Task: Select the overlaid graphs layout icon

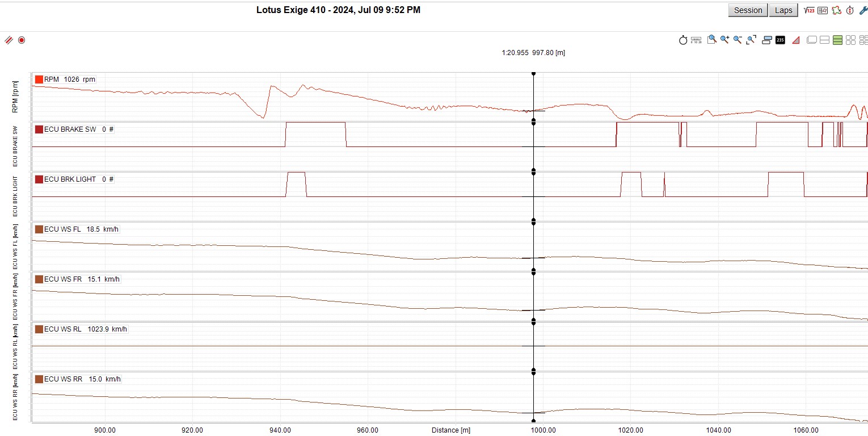Action: [x=812, y=40]
